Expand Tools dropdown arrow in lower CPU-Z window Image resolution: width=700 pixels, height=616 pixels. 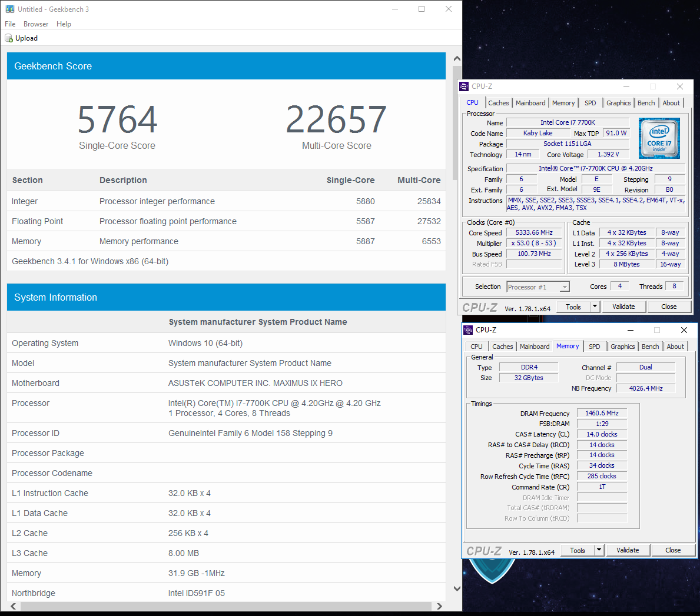[599, 550]
